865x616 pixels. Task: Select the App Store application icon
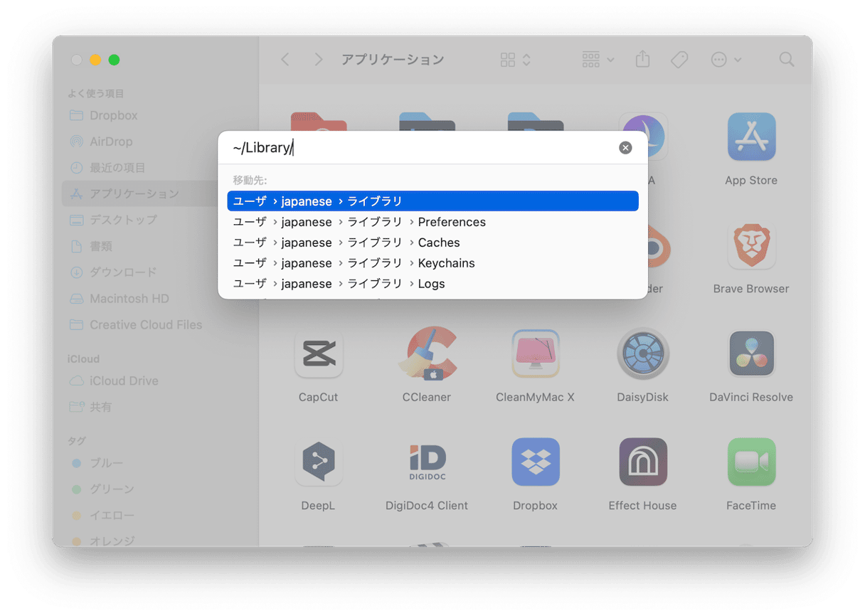coord(751,137)
